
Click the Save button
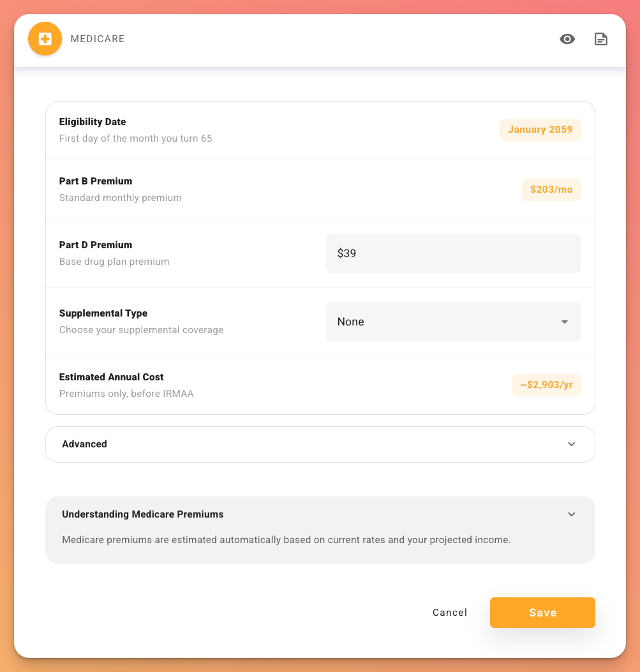click(x=542, y=612)
